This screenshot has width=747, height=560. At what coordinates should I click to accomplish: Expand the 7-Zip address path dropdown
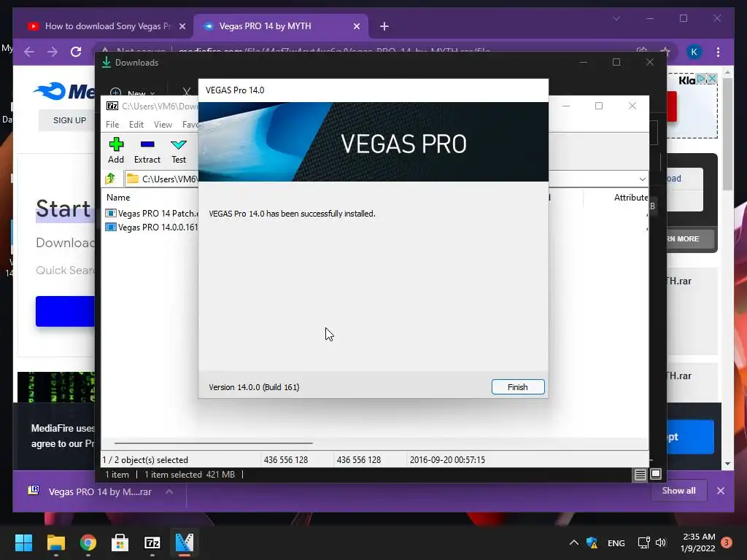[642, 179]
